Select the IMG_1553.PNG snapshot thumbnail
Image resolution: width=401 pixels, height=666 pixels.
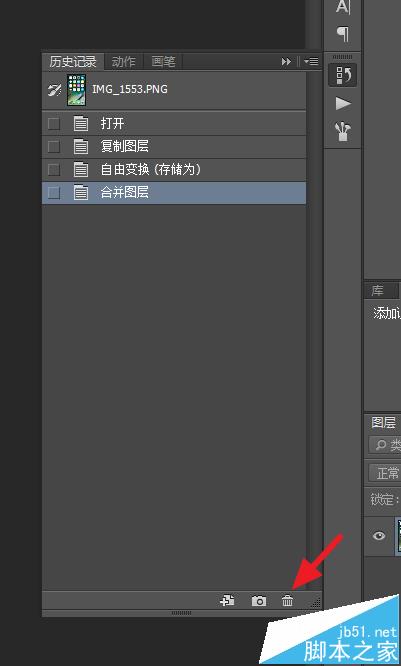[x=76, y=90]
